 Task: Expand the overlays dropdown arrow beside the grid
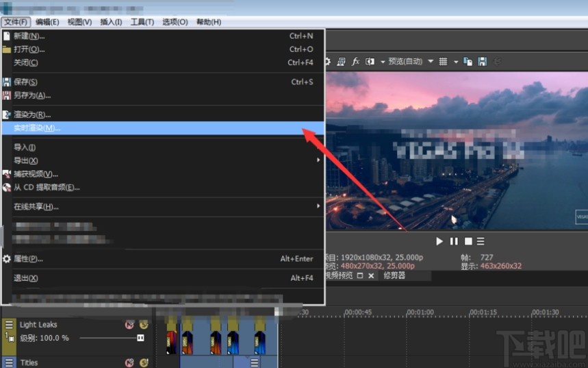(x=456, y=62)
